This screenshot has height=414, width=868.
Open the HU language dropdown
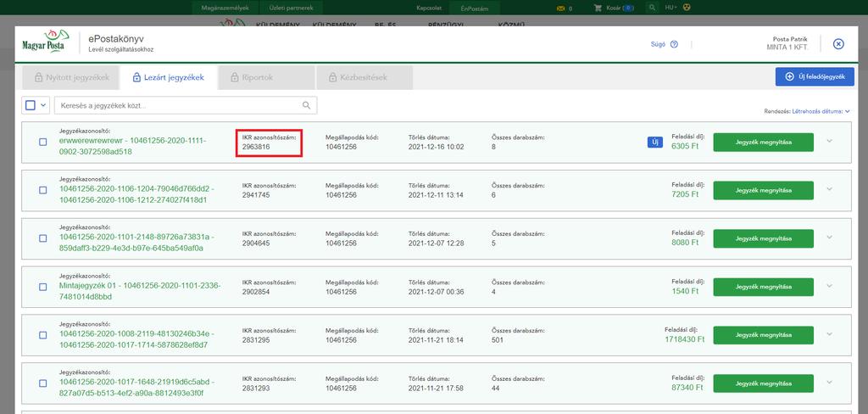coord(671,8)
